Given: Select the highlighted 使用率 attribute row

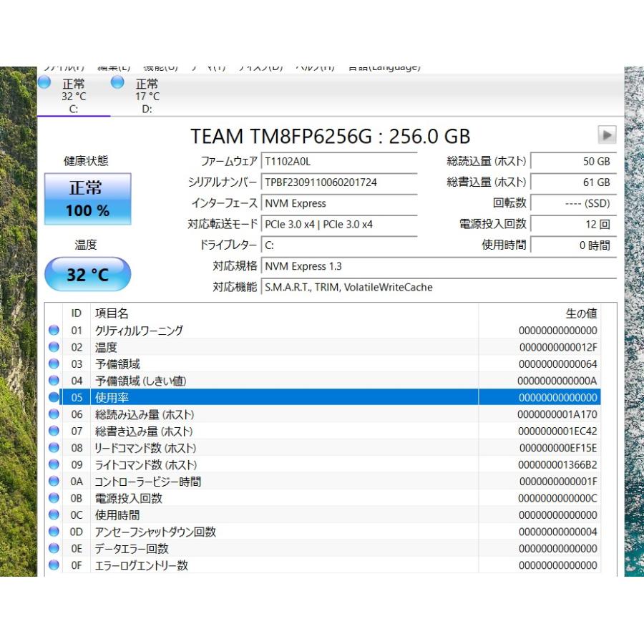Looking at the screenshot, I should pos(323,397).
